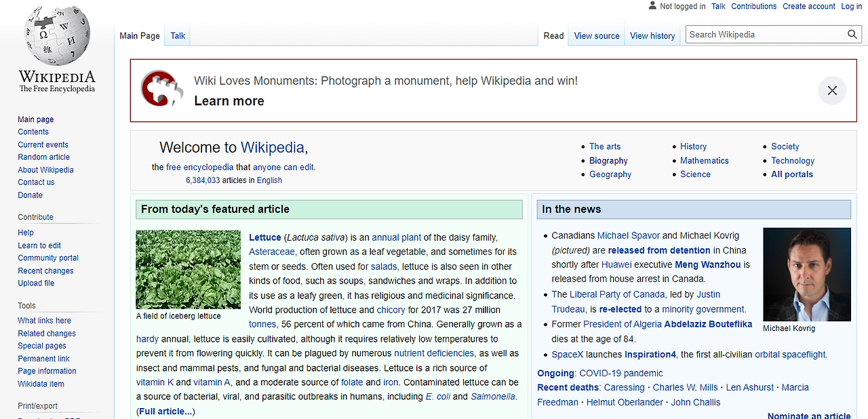Open the Help sidebar link

26,233
